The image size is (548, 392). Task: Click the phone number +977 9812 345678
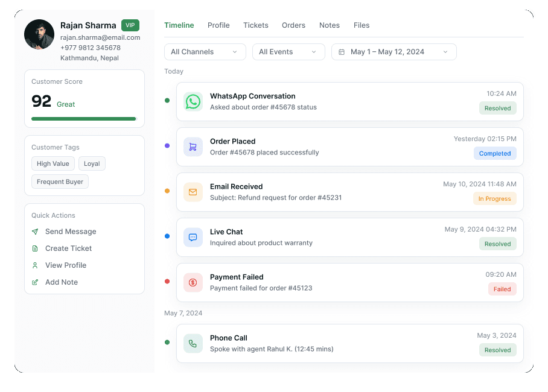pyautogui.click(x=91, y=48)
